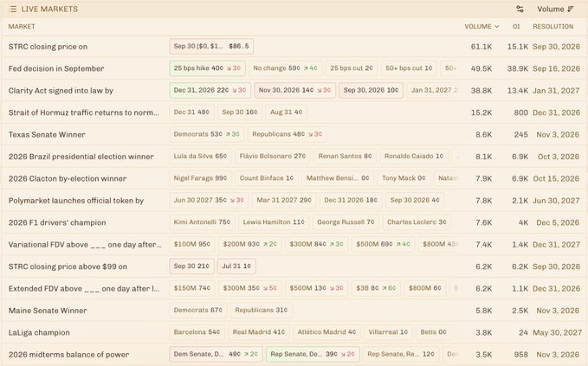Click the MARKET column header

(x=22, y=27)
